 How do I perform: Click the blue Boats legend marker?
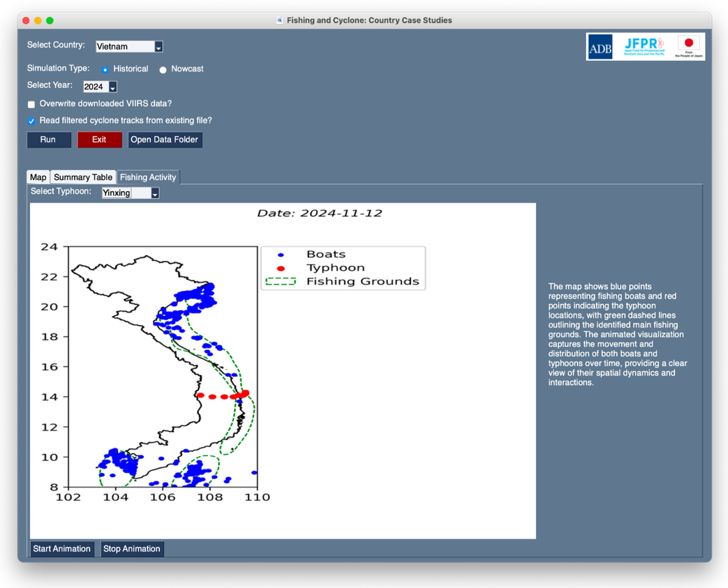[281, 255]
